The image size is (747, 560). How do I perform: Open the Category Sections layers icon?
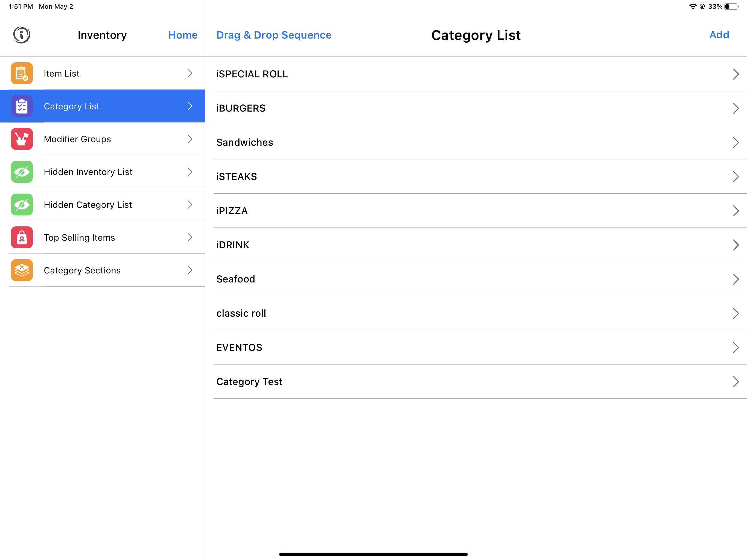[x=22, y=270]
